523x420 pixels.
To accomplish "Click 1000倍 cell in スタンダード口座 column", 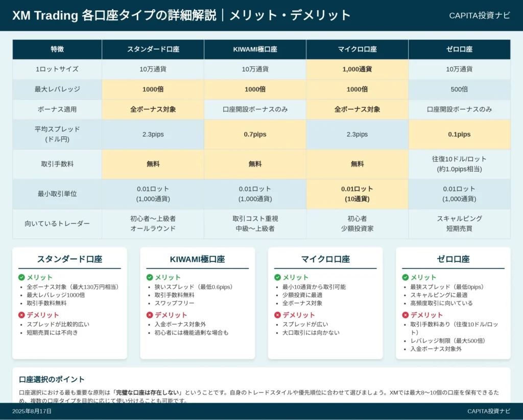I will [x=153, y=89].
